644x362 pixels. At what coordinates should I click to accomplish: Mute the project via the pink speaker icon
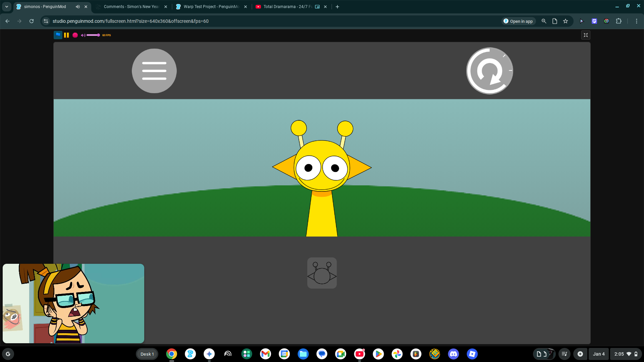(x=83, y=35)
